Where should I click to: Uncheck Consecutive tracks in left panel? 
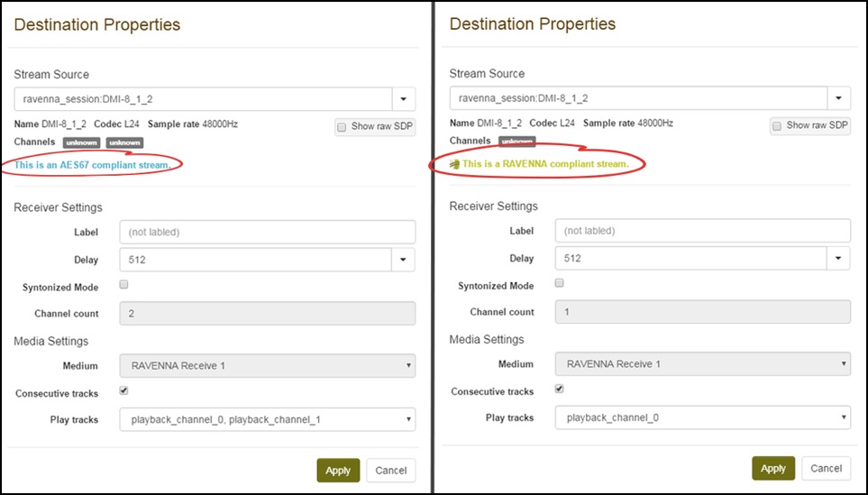124,391
